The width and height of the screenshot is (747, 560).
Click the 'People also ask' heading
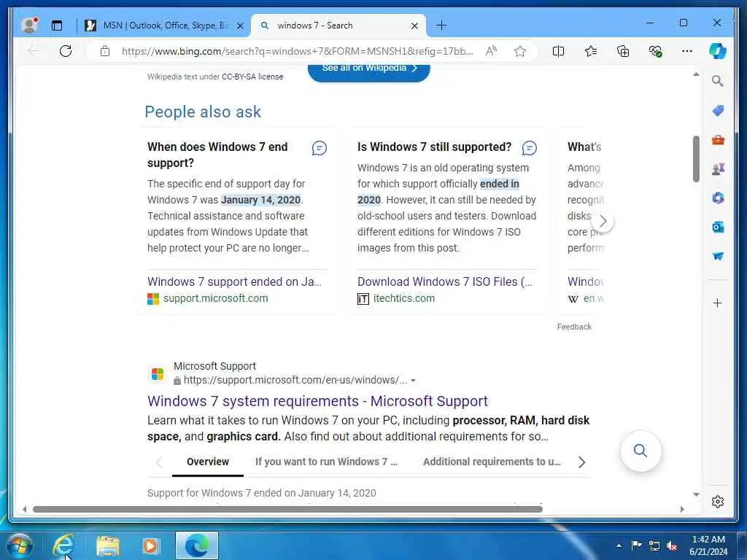pyautogui.click(x=203, y=112)
